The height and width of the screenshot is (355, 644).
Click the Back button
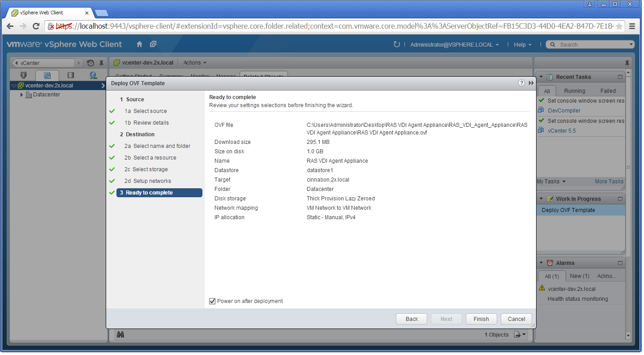412,319
